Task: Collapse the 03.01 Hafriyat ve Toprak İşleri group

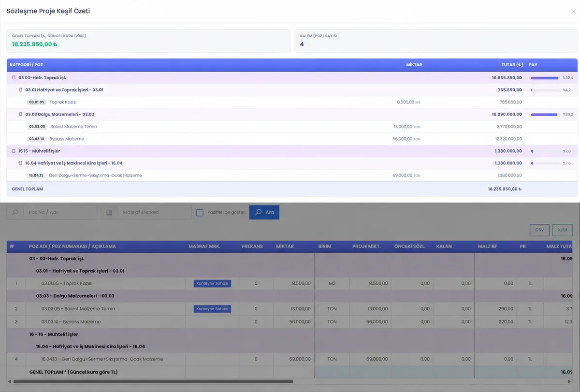Action: coord(21,90)
